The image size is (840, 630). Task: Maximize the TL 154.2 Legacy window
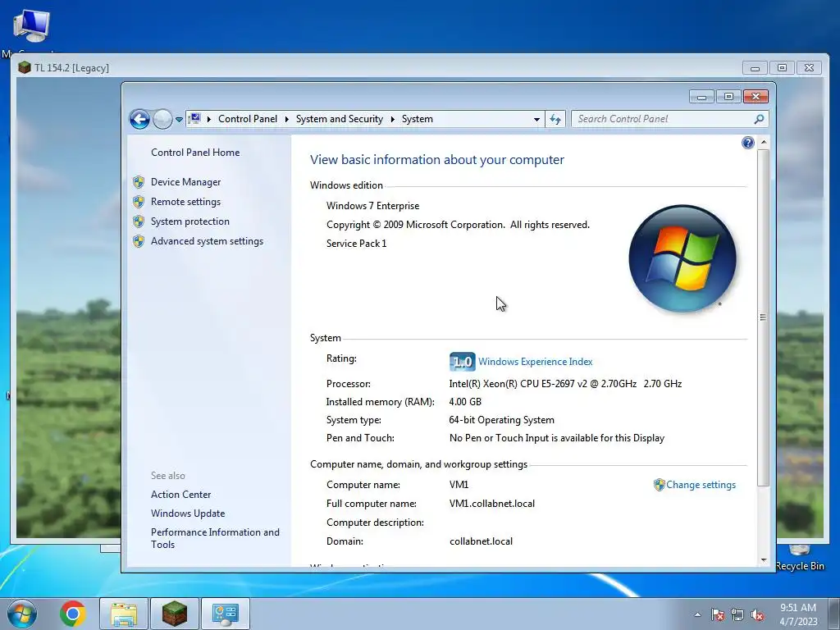point(782,68)
